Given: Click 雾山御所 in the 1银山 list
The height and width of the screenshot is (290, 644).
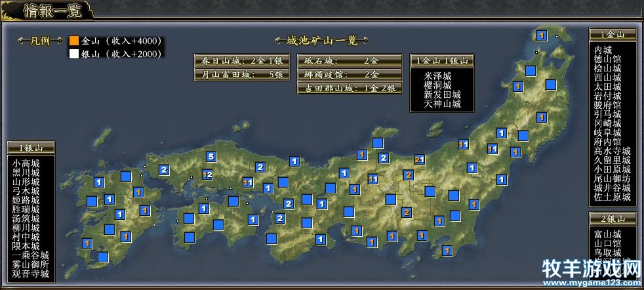Looking at the screenshot, I should point(31,265).
